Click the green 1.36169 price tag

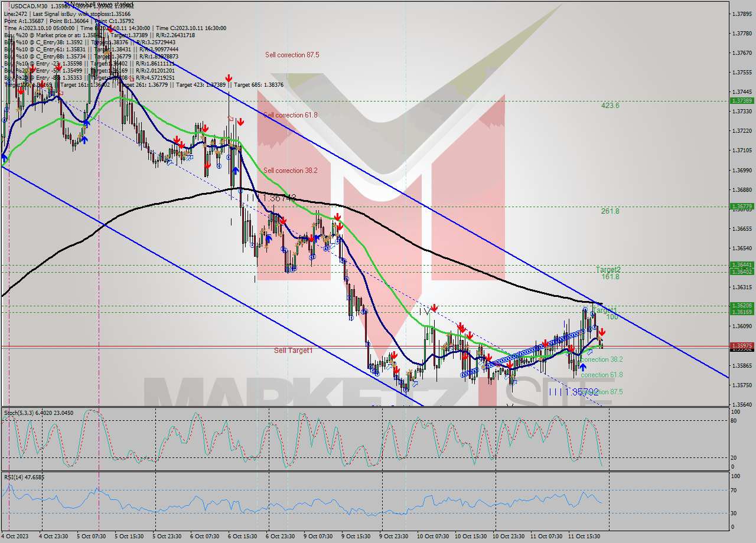741,312
